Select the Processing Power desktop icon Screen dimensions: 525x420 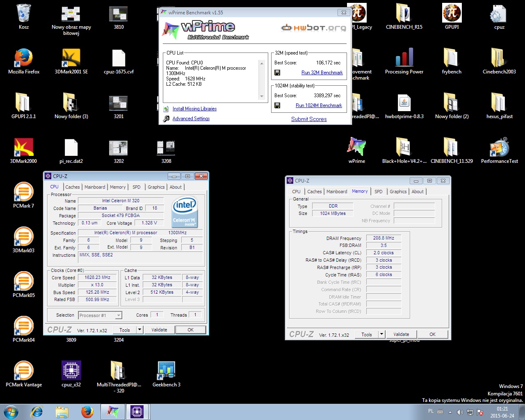404,62
